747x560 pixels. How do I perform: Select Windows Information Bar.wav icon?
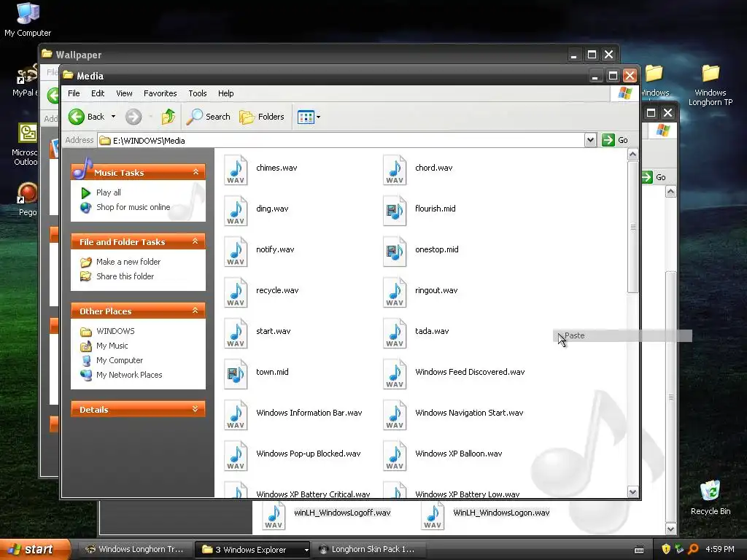coord(236,415)
